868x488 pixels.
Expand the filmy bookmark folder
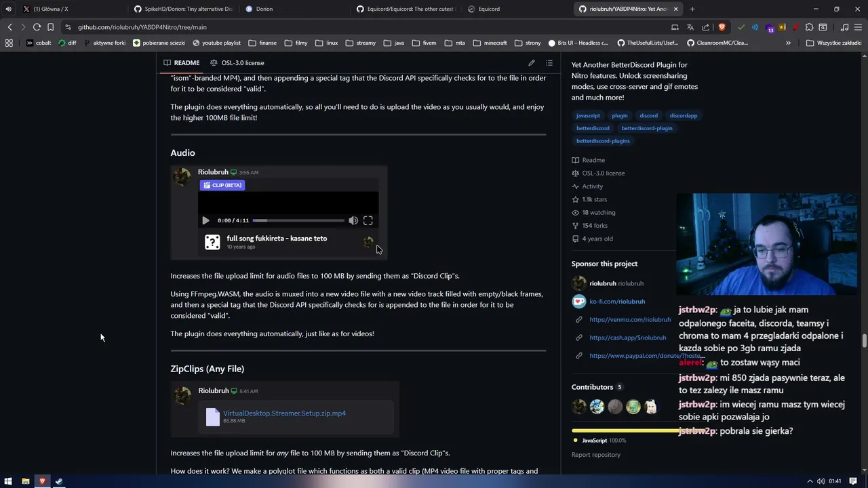(x=296, y=43)
